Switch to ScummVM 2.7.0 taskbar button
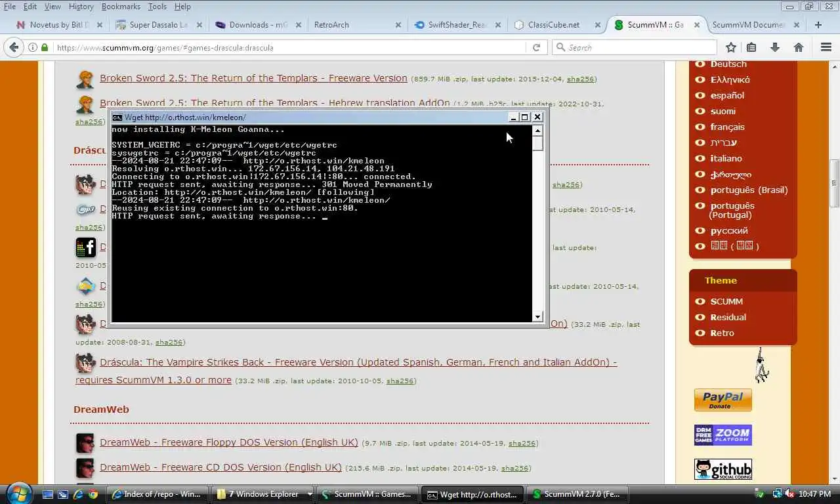 click(577, 494)
